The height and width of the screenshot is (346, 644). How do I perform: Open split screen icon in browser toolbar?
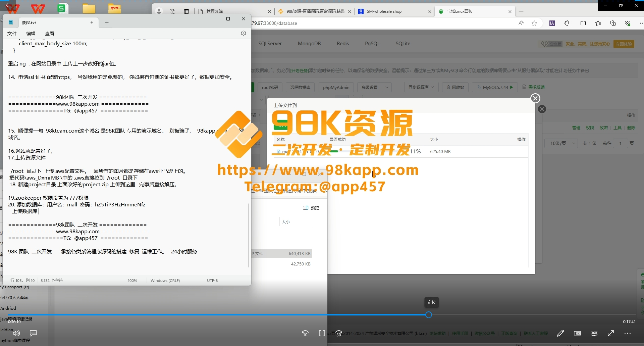583,23
